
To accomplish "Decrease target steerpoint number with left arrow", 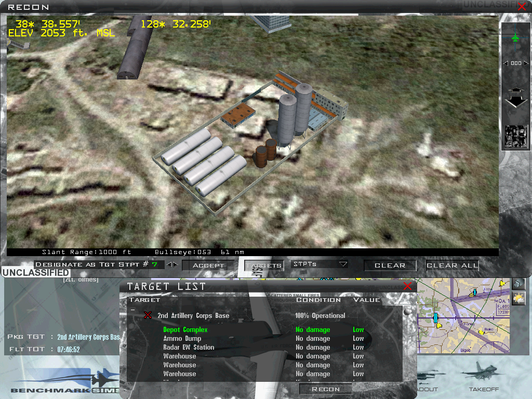I will click(169, 264).
